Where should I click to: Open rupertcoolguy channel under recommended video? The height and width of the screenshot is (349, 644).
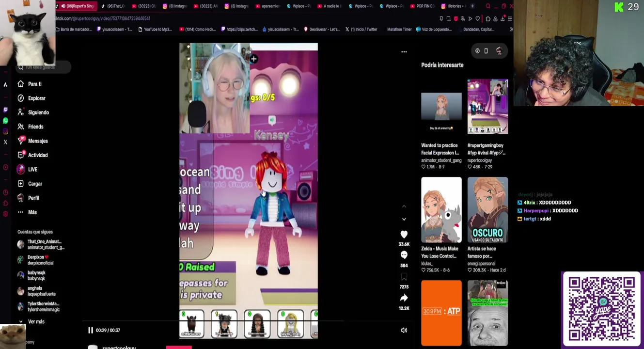(x=480, y=160)
